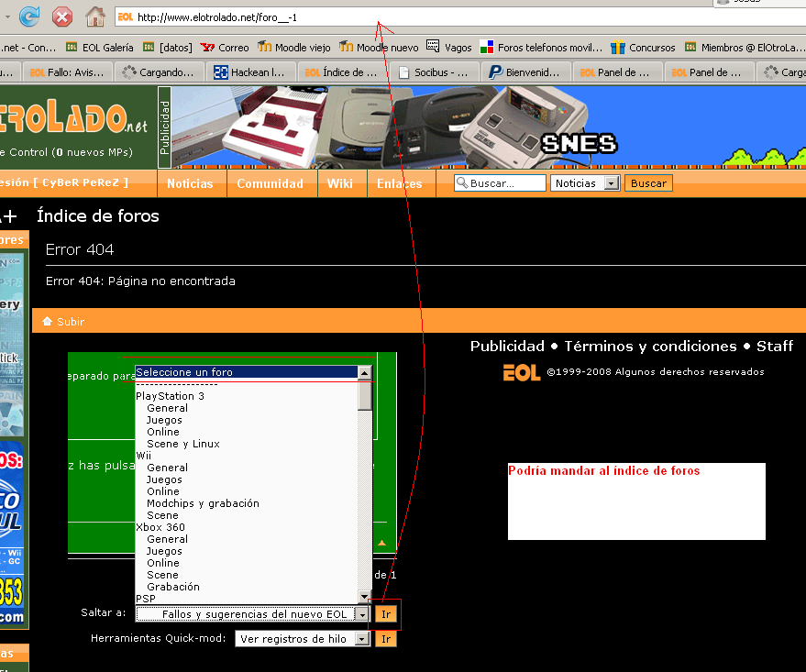Select 'PlayStation 3' in forum list
The width and height of the screenshot is (806, 672).
(x=247, y=396)
